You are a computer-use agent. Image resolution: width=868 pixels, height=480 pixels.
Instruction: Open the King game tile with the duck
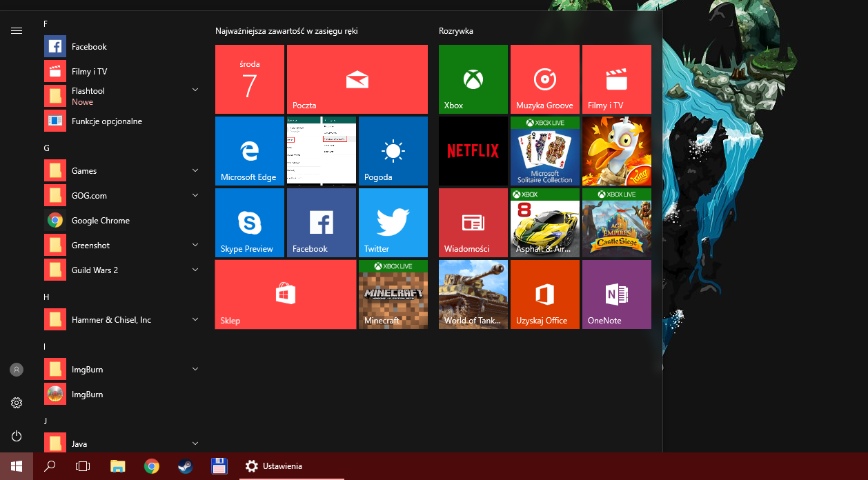tap(617, 151)
